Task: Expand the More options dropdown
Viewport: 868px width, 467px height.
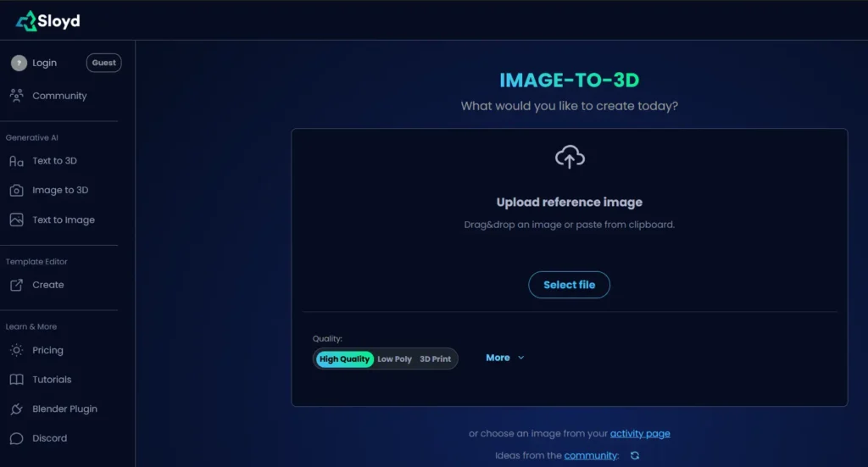Action: click(x=505, y=358)
